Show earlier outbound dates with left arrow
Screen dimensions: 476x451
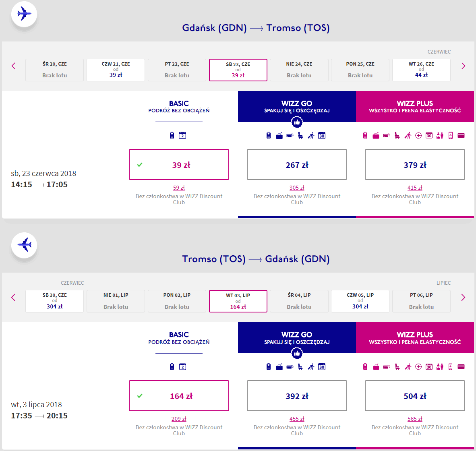point(13,66)
